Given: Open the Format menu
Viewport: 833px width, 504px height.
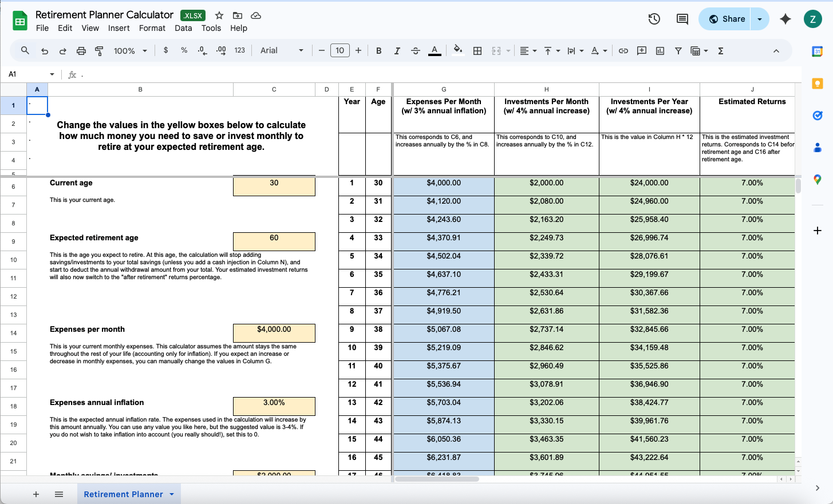Looking at the screenshot, I should [152, 28].
